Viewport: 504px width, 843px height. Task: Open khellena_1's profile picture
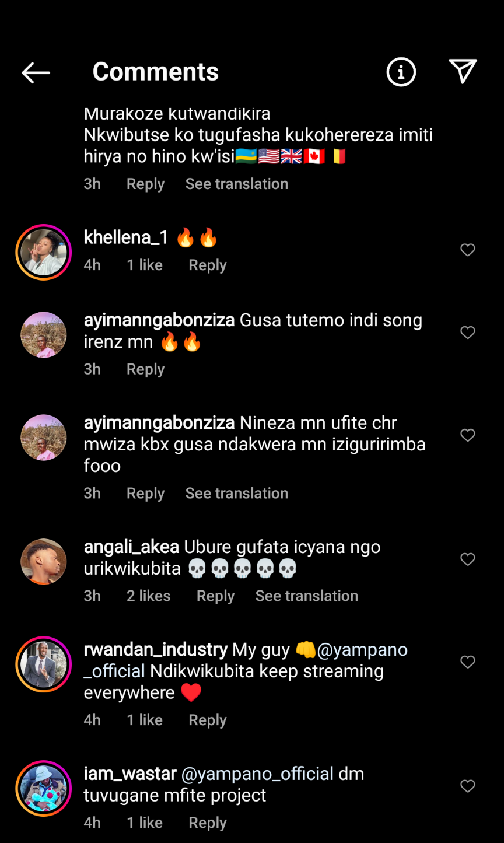pyautogui.click(x=44, y=252)
